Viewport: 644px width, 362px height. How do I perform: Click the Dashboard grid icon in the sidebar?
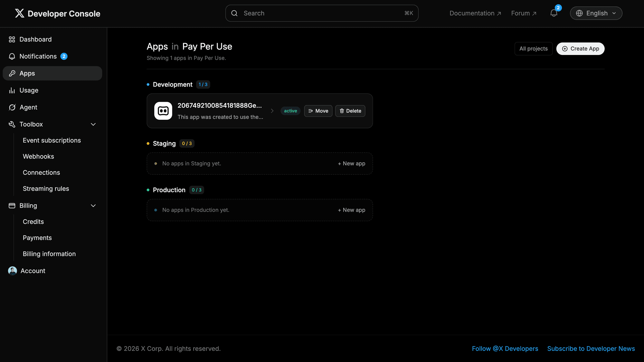(12, 39)
